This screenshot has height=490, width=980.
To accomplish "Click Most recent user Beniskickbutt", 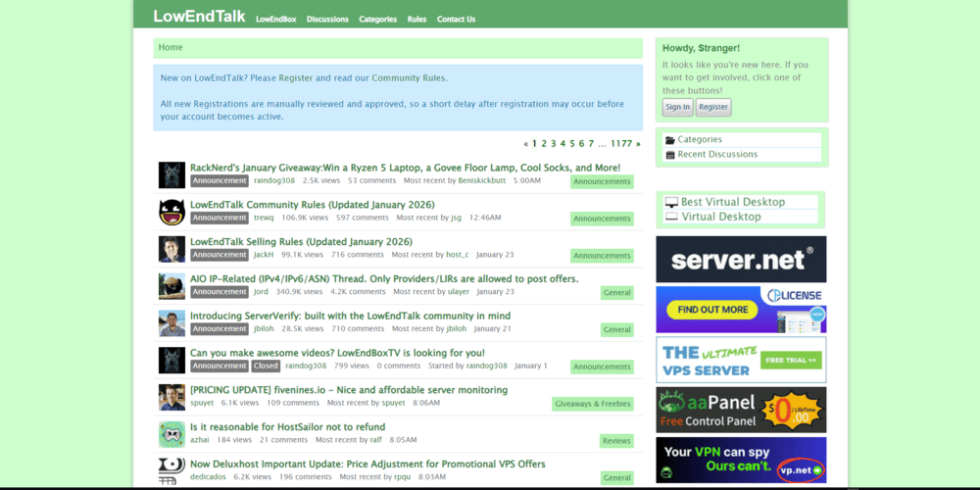I will [x=482, y=180].
